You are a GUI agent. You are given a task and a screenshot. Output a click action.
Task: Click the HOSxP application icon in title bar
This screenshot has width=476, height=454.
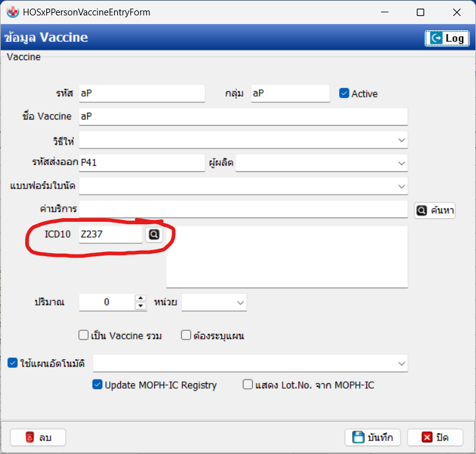tap(12, 12)
